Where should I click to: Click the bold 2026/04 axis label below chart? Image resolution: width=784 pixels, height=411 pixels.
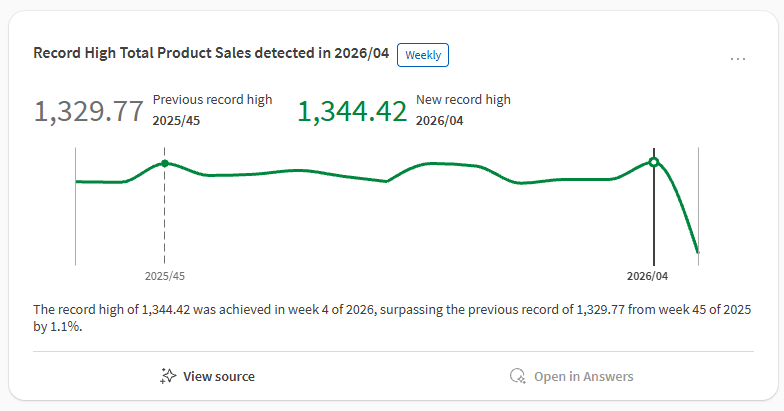click(x=647, y=275)
